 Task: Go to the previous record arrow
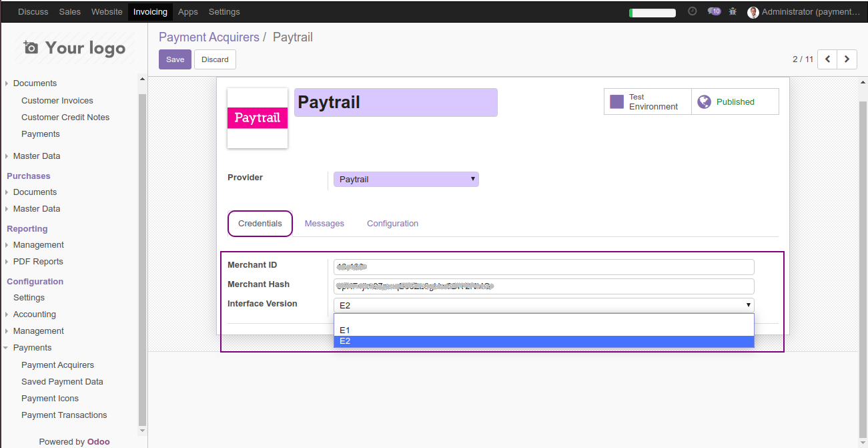827,59
